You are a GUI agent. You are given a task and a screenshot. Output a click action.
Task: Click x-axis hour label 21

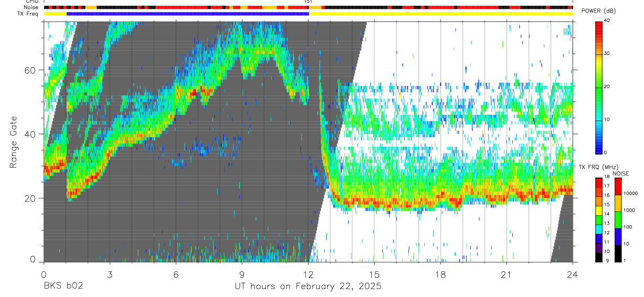[x=507, y=274]
